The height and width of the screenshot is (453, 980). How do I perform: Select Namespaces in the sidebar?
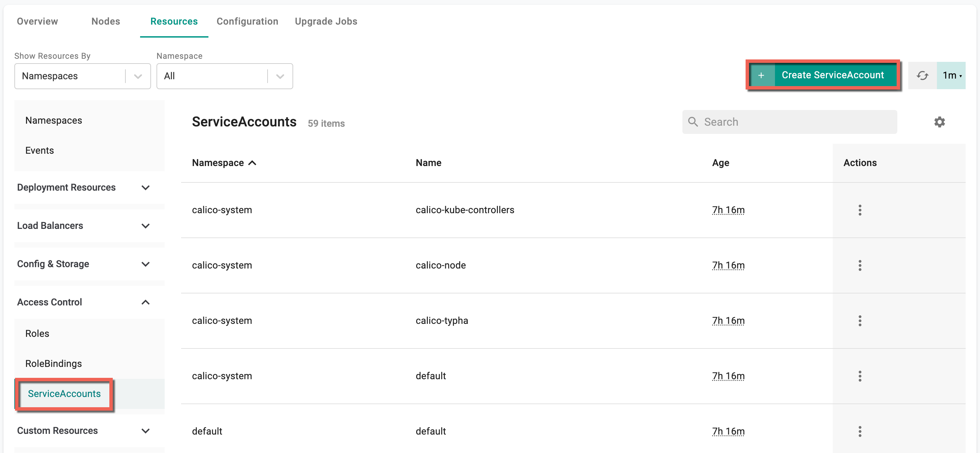(x=54, y=121)
